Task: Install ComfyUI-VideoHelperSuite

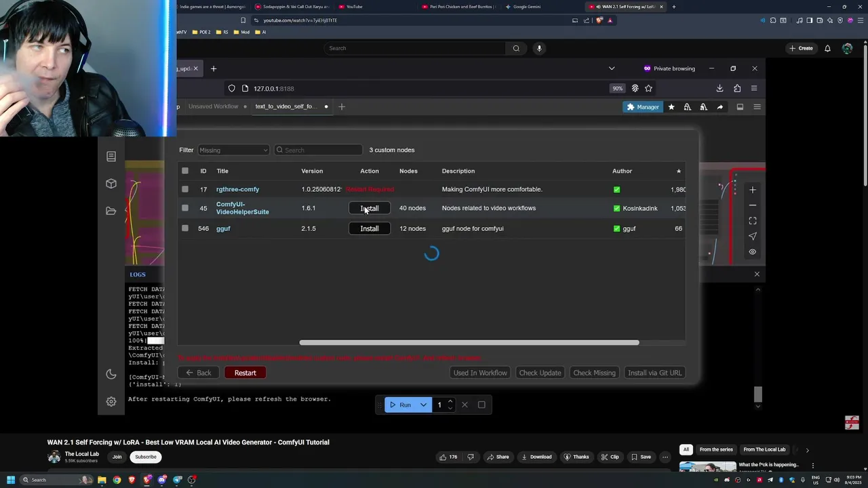Action: coord(370,208)
